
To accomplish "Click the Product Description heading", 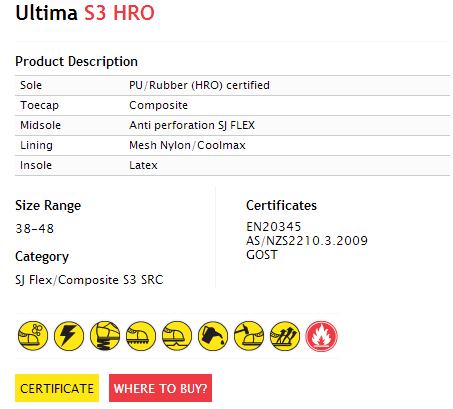I will pyautogui.click(x=76, y=62).
